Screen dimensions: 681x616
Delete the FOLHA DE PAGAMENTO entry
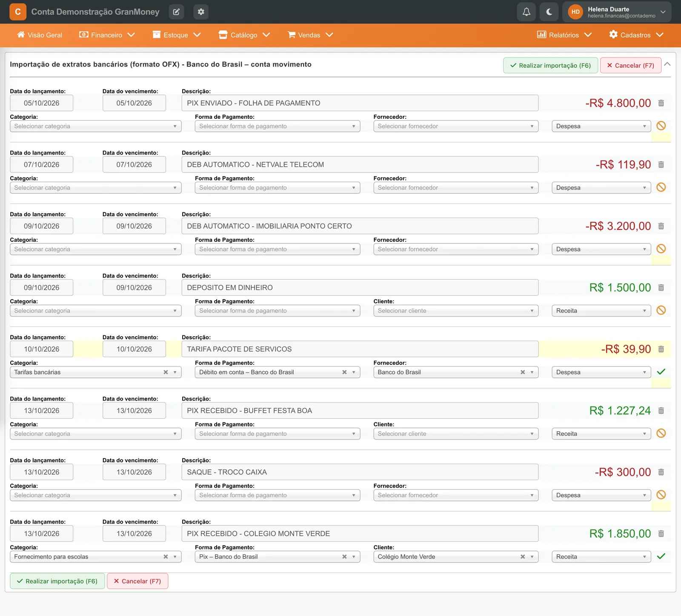tap(661, 103)
